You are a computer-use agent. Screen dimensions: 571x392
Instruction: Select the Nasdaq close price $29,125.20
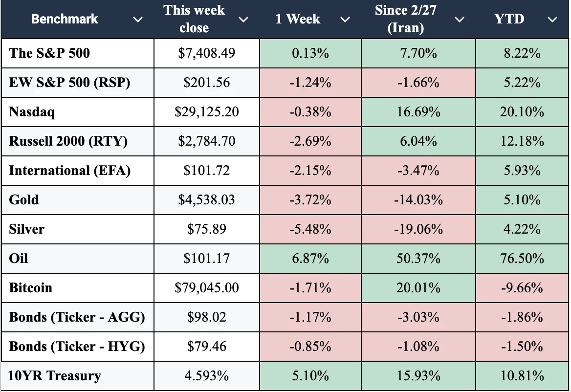tap(206, 112)
